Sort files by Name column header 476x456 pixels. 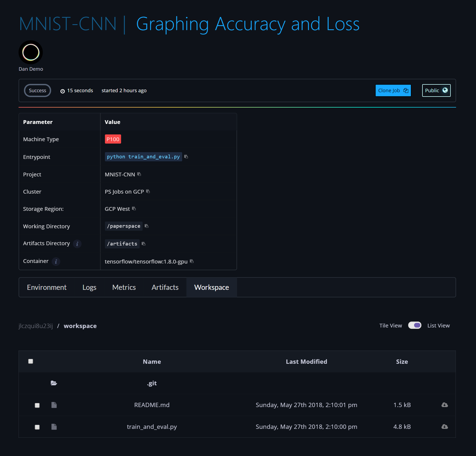point(152,362)
